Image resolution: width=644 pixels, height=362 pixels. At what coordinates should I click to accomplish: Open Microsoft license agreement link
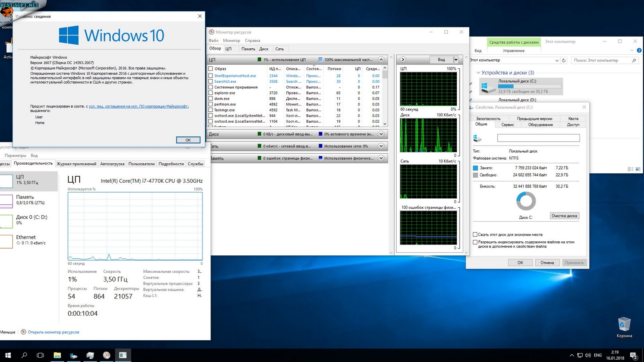click(x=138, y=106)
